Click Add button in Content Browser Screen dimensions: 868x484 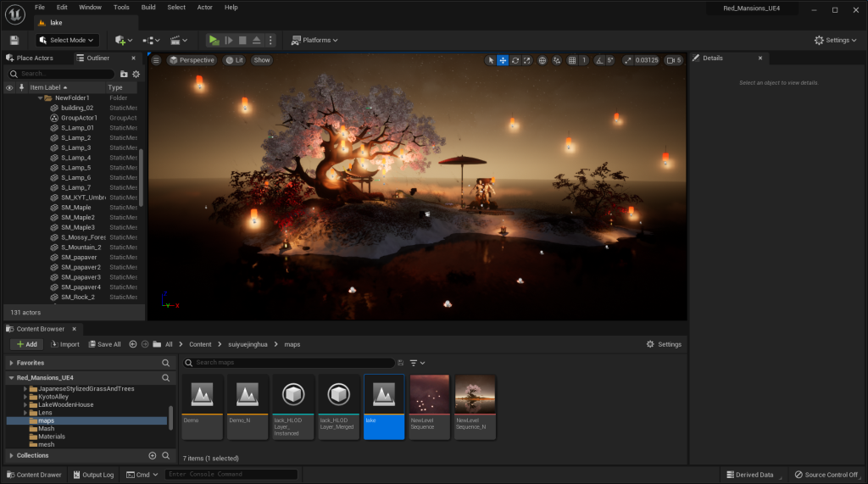click(x=26, y=344)
